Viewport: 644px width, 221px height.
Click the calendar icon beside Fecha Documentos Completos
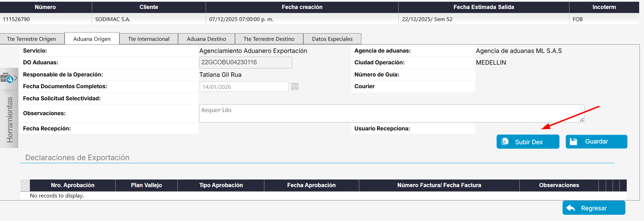coord(295,87)
